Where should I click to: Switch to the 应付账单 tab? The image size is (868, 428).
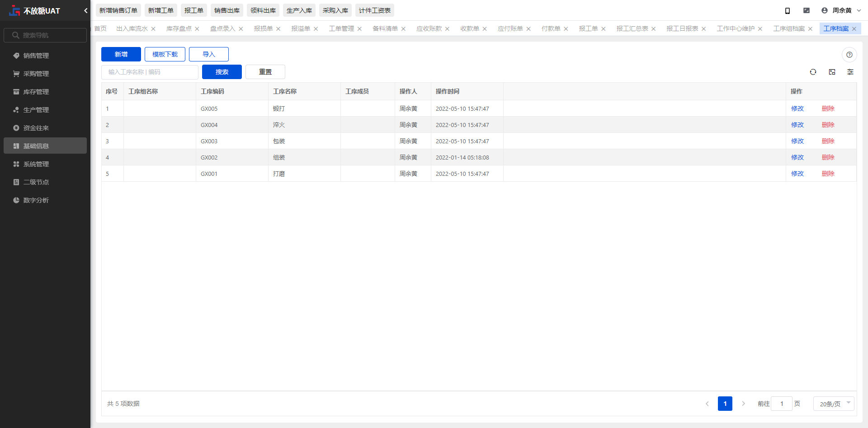click(x=510, y=28)
